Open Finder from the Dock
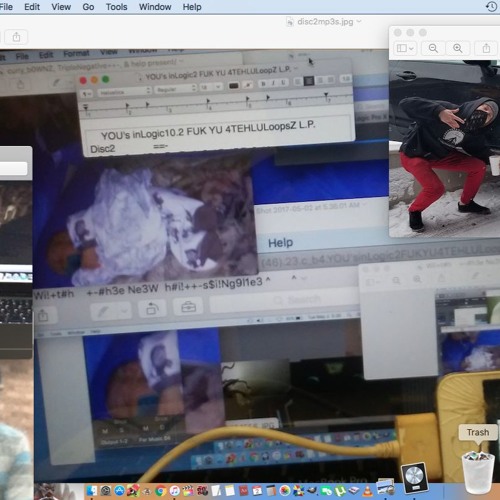 (x=92, y=491)
